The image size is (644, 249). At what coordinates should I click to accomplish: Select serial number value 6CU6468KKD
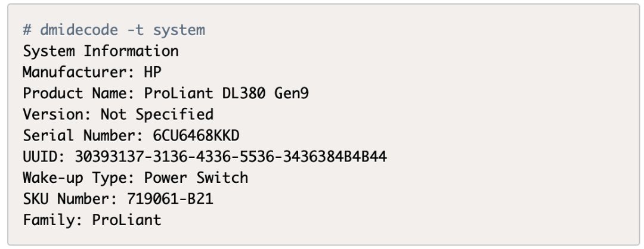coord(196,135)
